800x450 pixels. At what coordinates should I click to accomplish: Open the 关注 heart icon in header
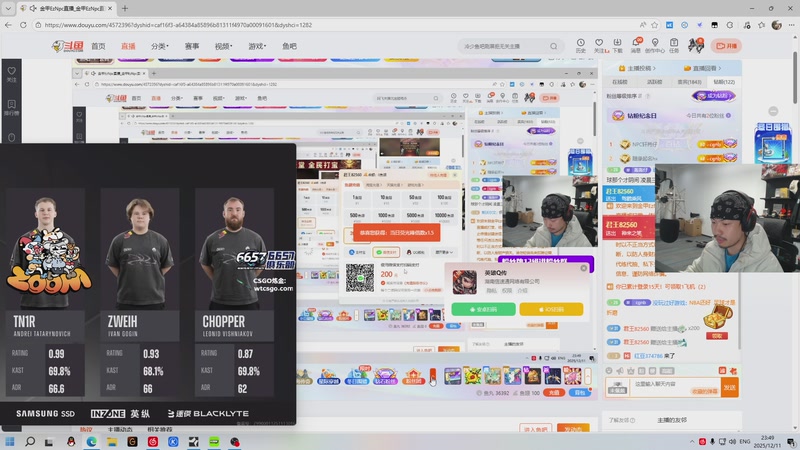coord(599,45)
